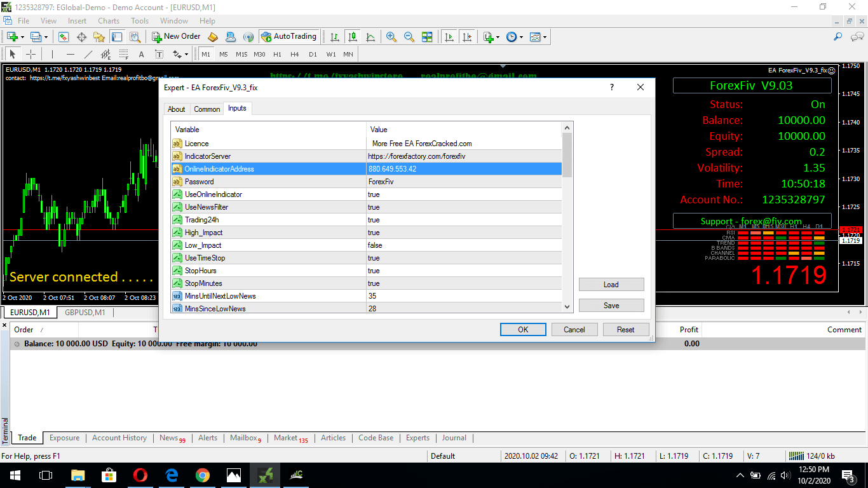The width and height of the screenshot is (868, 488).
Task: Zoom out of the chart
Action: (x=409, y=37)
